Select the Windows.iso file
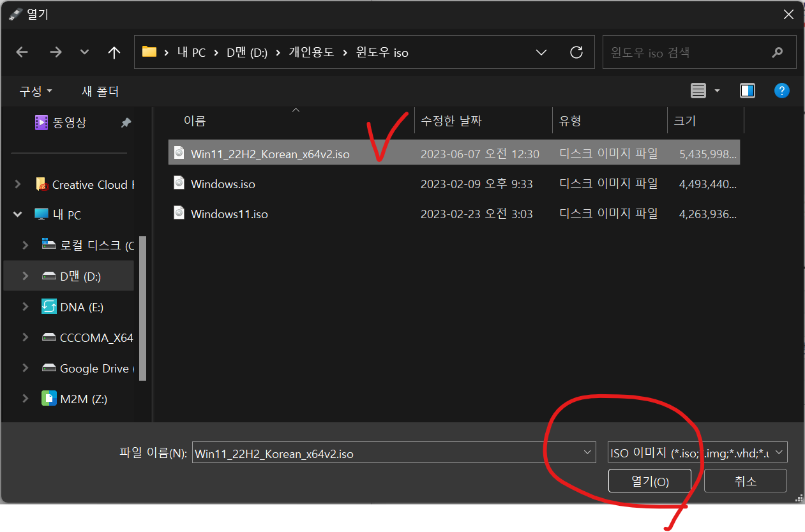This screenshot has width=805, height=532. 454,184
